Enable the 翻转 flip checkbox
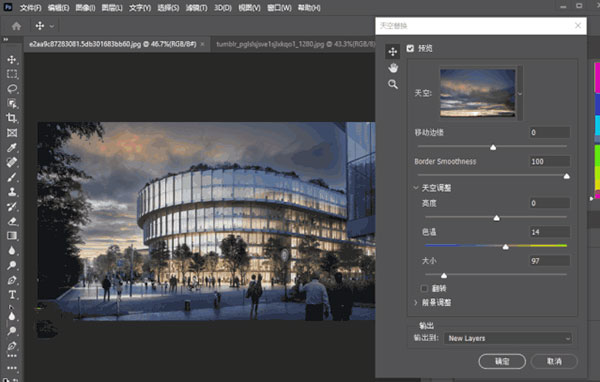Image resolution: width=600 pixels, height=382 pixels. tap(424, 288)
